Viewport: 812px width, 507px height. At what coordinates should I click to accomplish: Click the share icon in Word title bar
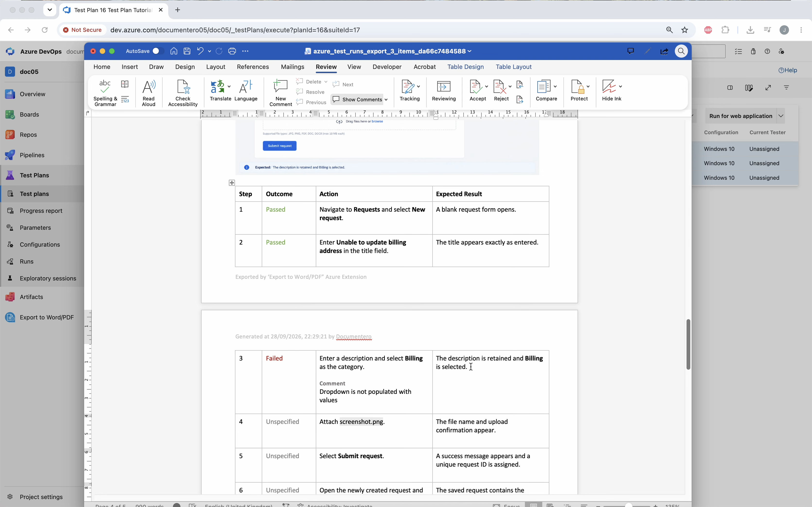coord(664,51)
